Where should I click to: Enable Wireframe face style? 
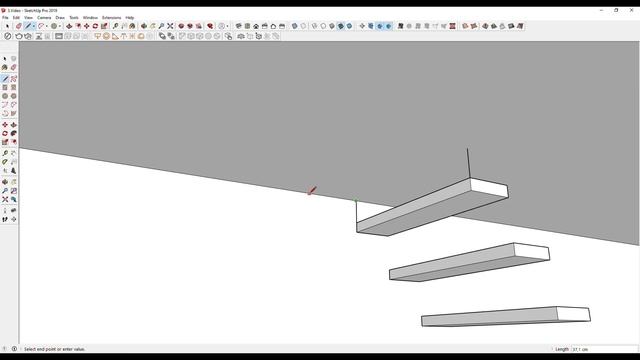[314, 26]
